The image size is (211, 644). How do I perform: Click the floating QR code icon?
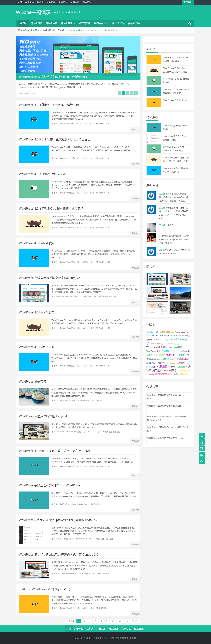point(201,455)
